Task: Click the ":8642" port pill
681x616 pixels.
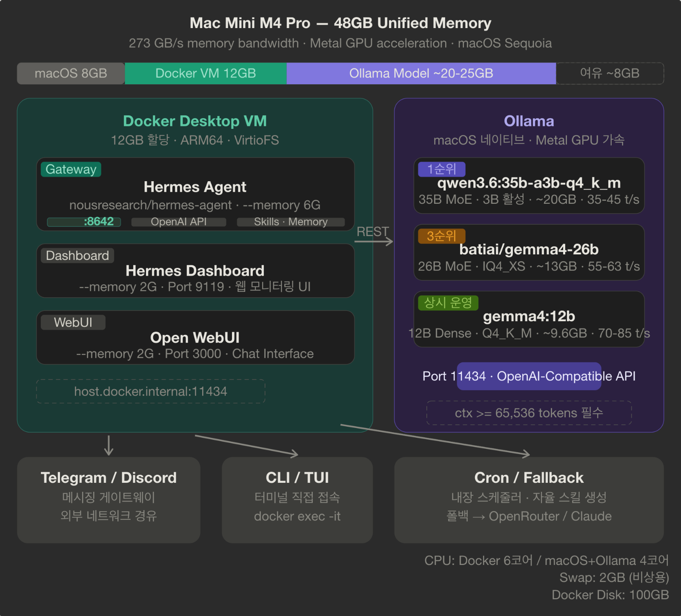Action: [84, 222]
